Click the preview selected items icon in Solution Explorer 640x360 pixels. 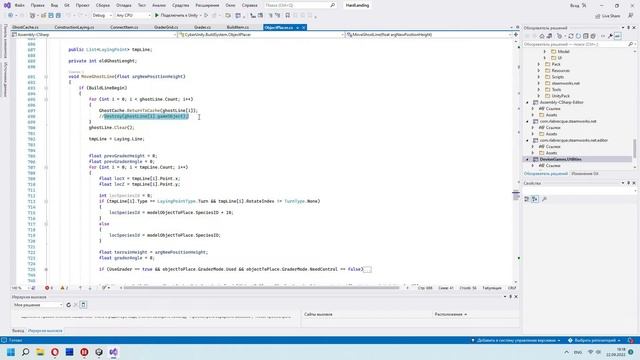618,36
